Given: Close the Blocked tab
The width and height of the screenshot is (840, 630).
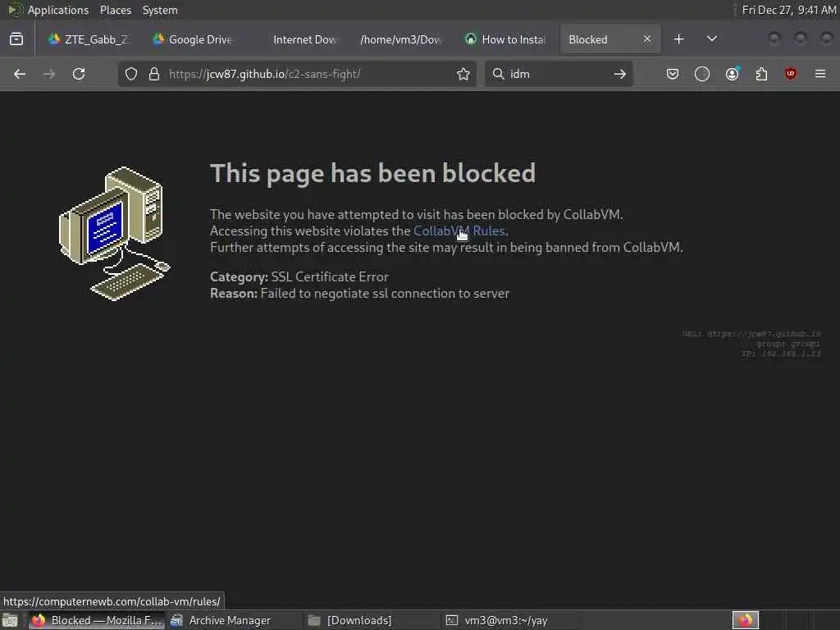Looking at the screenshot, I should (647, 39).
